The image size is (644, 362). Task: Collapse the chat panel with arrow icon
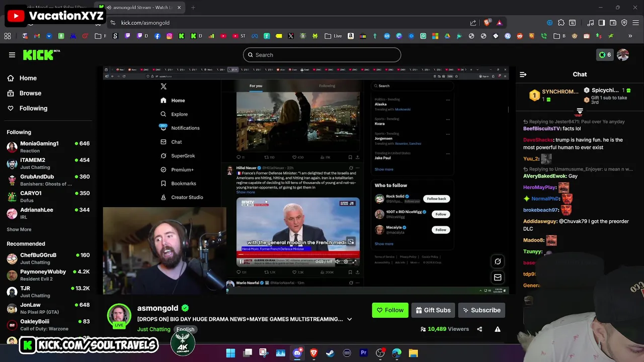pos(523,74)
